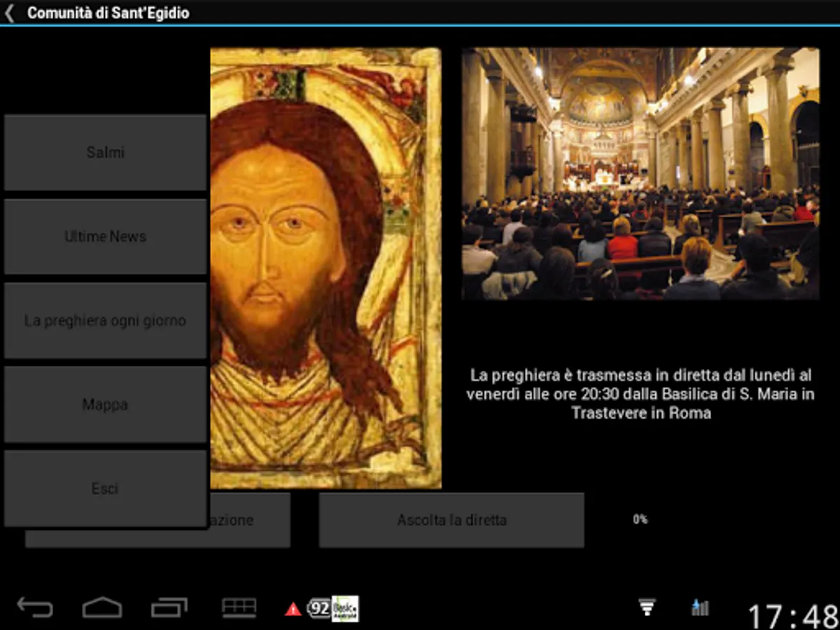840x630 pixels.
Task: Tap the Christ icon painting image
Action: [325, 268]
